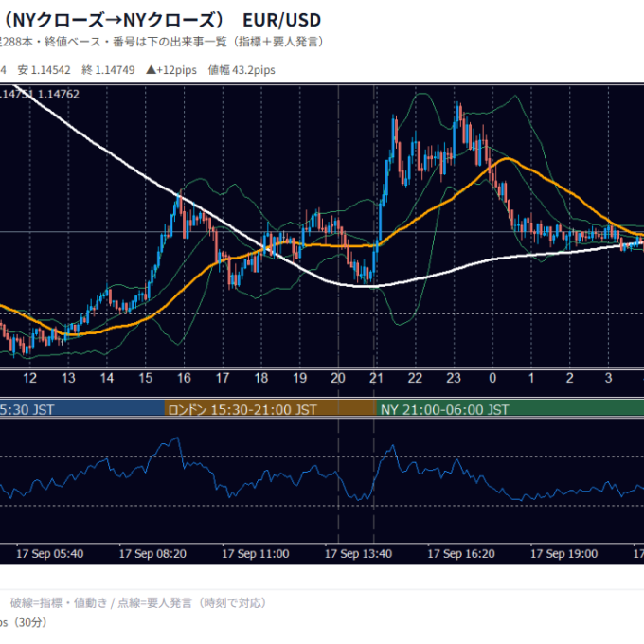Click the hour label 14 on the chart axis
The width and height of the screenshot is (644, 644).
pyautogui.click(x=107, y=378)
